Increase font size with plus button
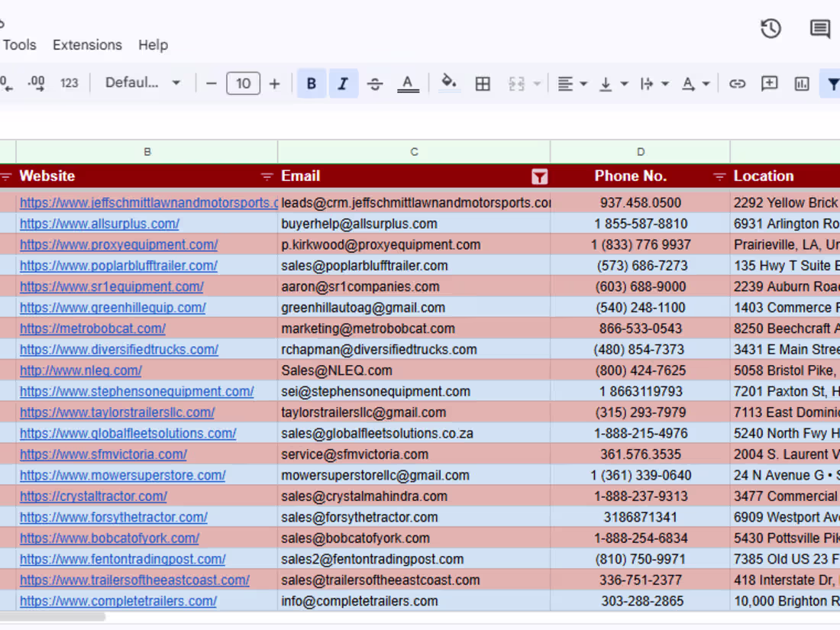 [275, 83]
